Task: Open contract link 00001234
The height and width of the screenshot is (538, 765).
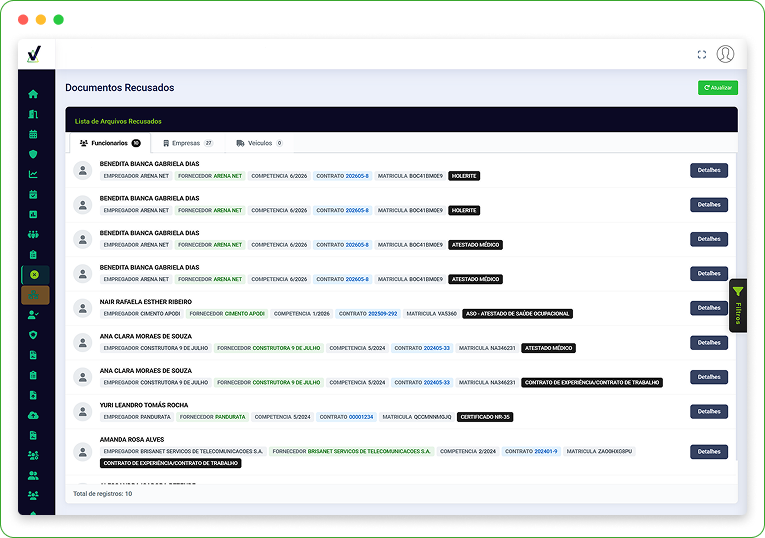Action: coord(361,417)
